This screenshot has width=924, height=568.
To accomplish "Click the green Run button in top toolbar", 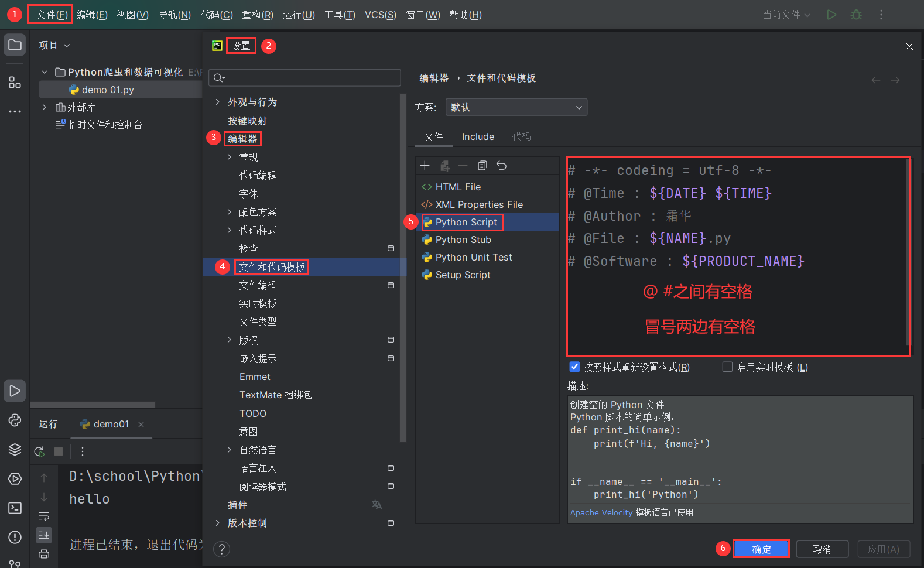I will coord(831,15).
